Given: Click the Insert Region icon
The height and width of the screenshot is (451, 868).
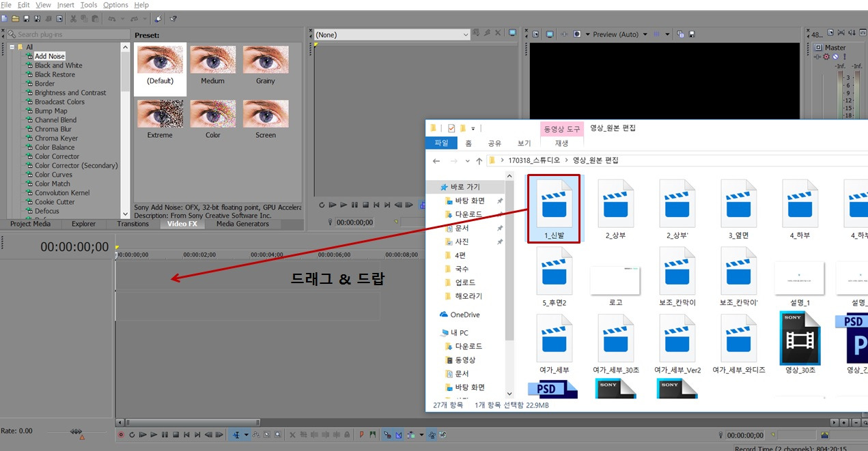Looking at the screenshot, I should (x=373, y=435).
